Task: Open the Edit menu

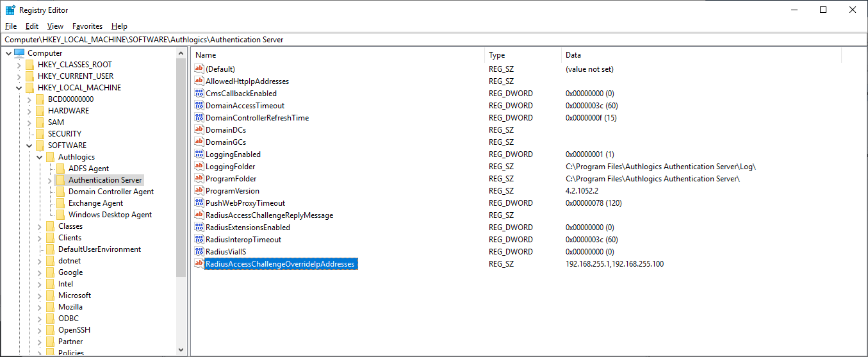Action: pos(32,26)
